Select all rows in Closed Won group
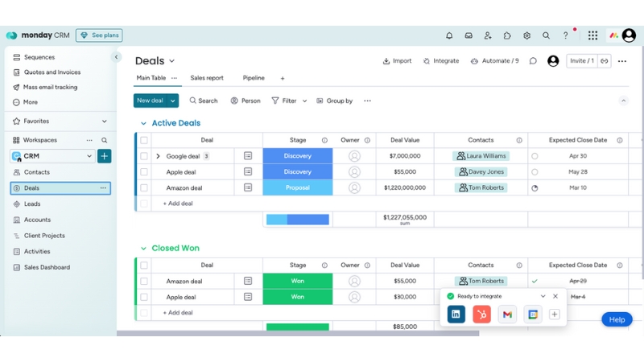The height and width of the screenshot is (362, 644). (144, 265)
